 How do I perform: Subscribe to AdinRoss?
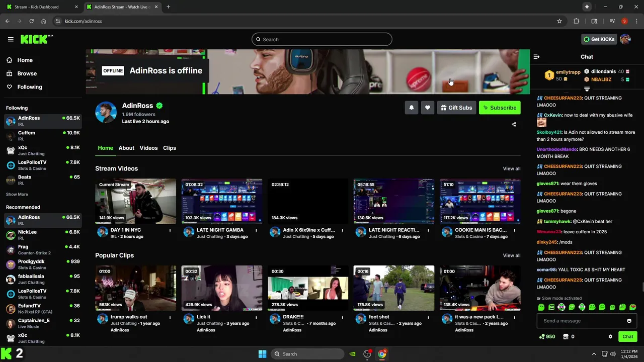[x=500, y=108]
